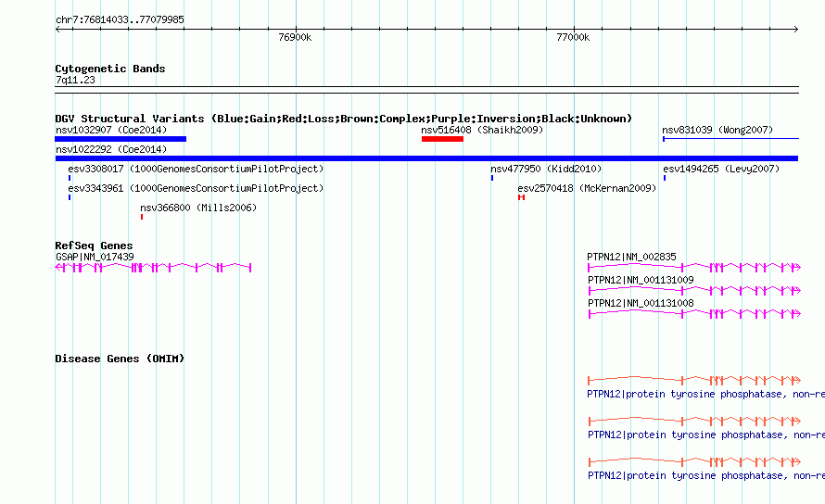Click the small blue esv3308017 variant marker
This screenshot has width=825, height=504.
coord(70,178)
